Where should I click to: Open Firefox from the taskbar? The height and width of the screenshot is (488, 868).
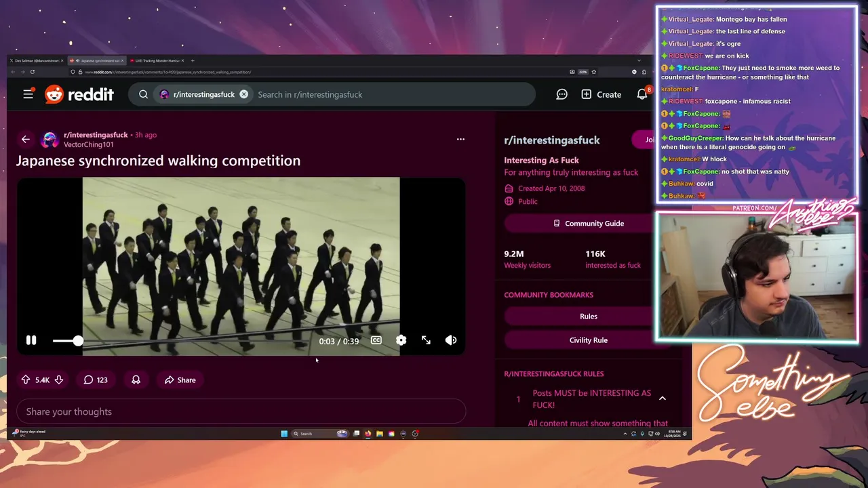(x=368, y=434)
